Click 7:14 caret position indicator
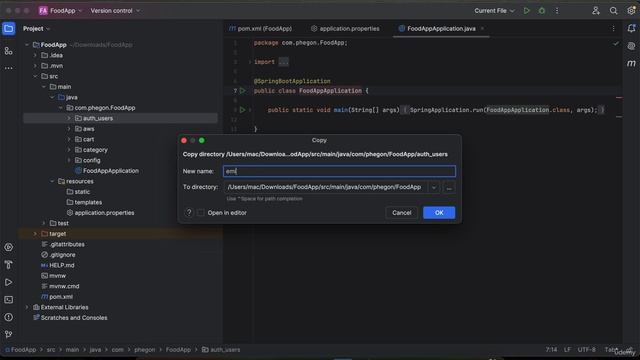Image resolution: width=640 pixels, height=360 pixels. click(551, 350)
